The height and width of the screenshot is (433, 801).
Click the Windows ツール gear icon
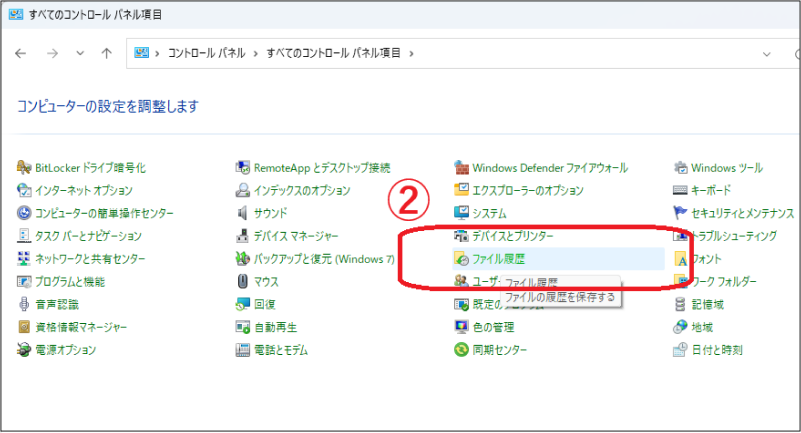[x=680, y=167]
